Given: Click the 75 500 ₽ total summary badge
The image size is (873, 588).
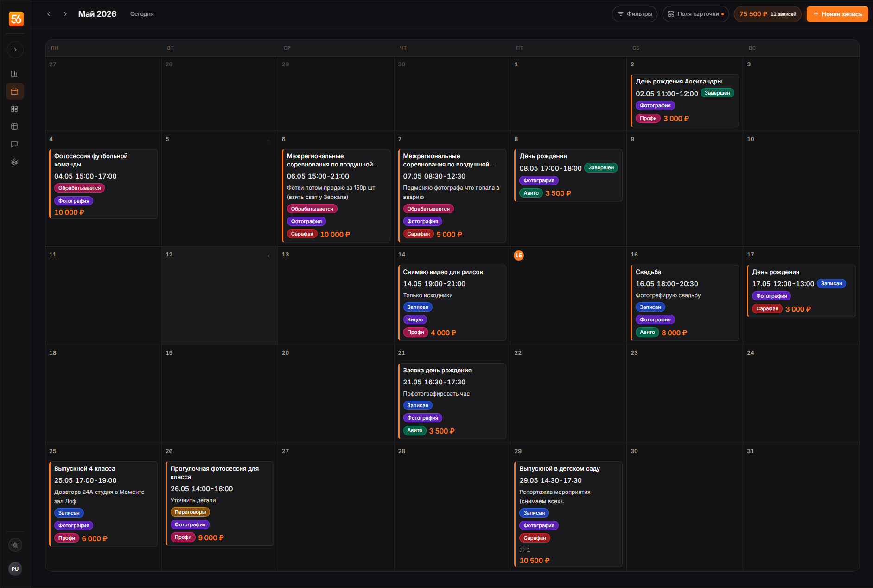Looking at the screenshot, I should point(767,14).
